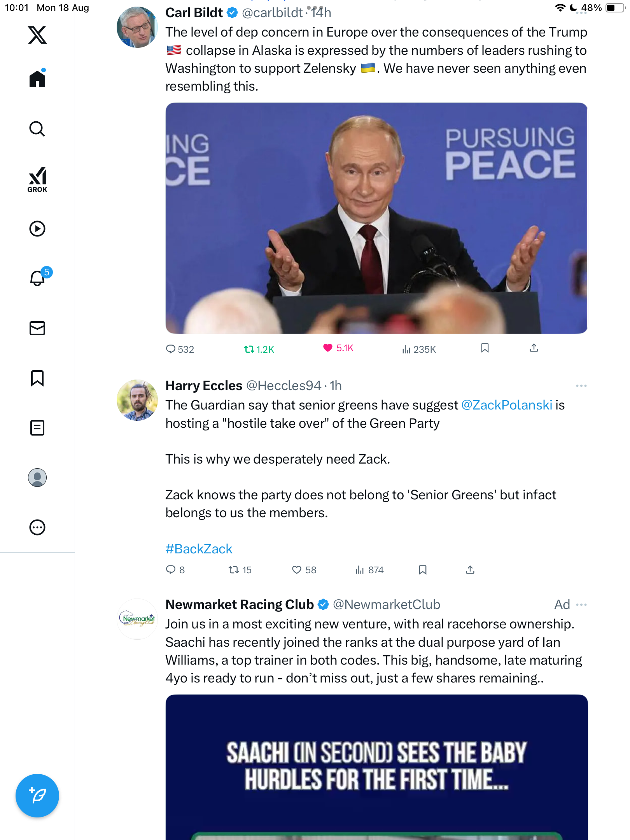630x840 pixels.
Task: Open the profile avatar in sidebar
Action: [37, 478]
